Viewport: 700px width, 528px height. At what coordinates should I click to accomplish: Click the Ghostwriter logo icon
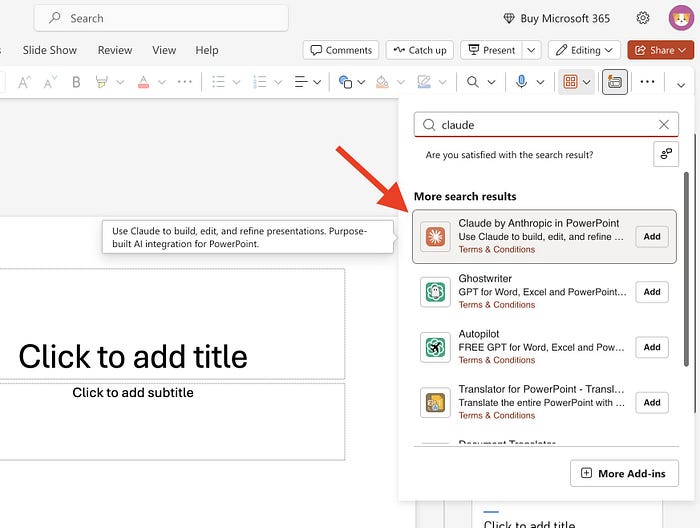pos(435,292)
